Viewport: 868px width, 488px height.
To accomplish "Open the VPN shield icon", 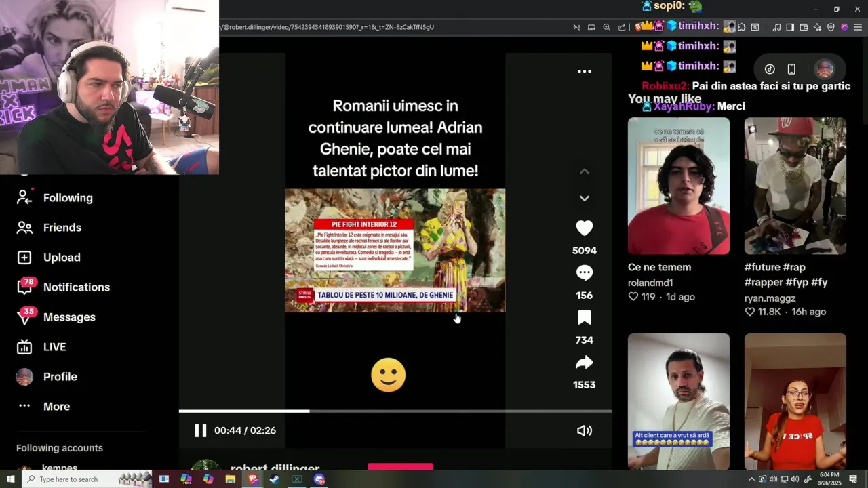I will pyautogui.click(x=831, y=27).
